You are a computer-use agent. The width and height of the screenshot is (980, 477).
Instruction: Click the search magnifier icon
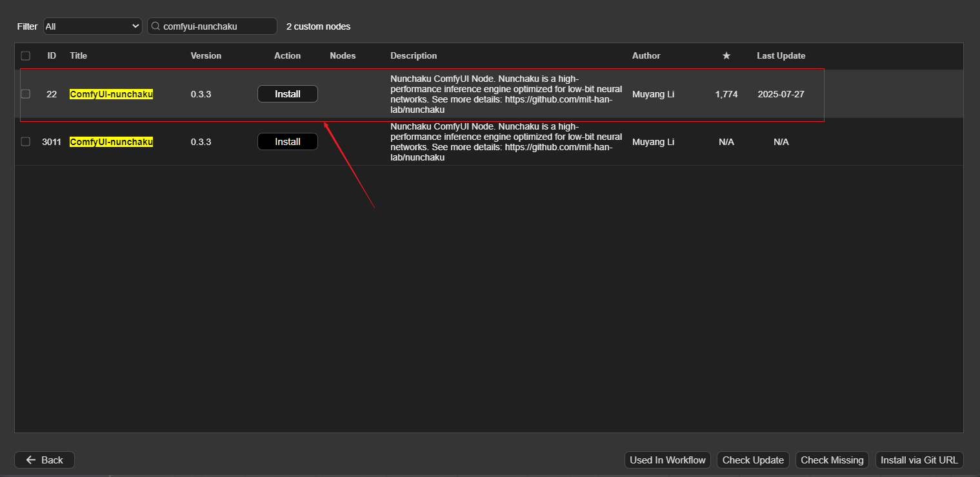(x=155, y=26)
